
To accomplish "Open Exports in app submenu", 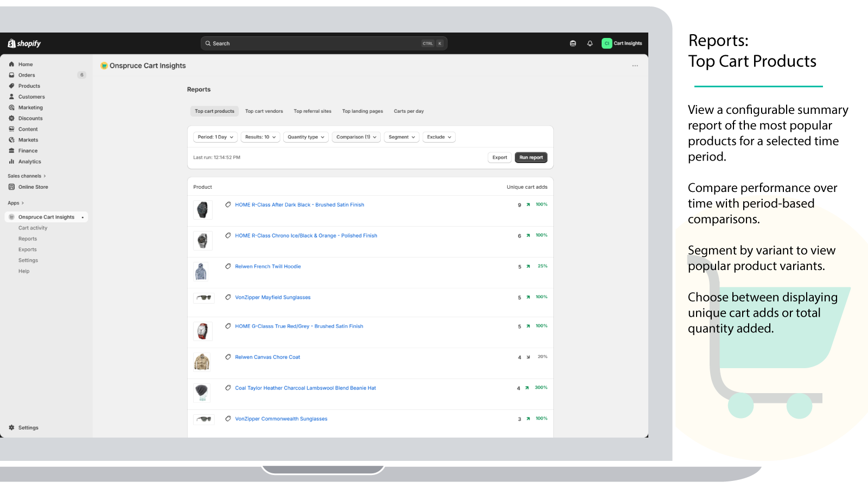I will click(x=28, y=250).
